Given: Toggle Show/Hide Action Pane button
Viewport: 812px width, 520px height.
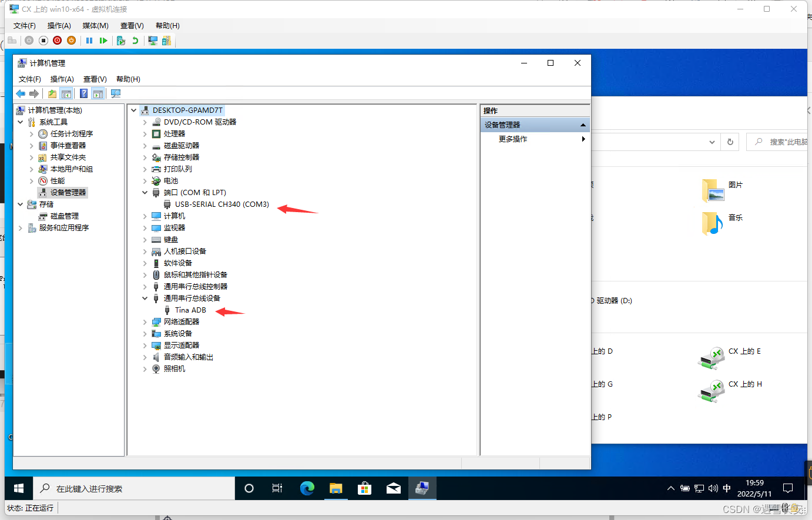Looking at the screenshot, I should (x=98, y=93).
